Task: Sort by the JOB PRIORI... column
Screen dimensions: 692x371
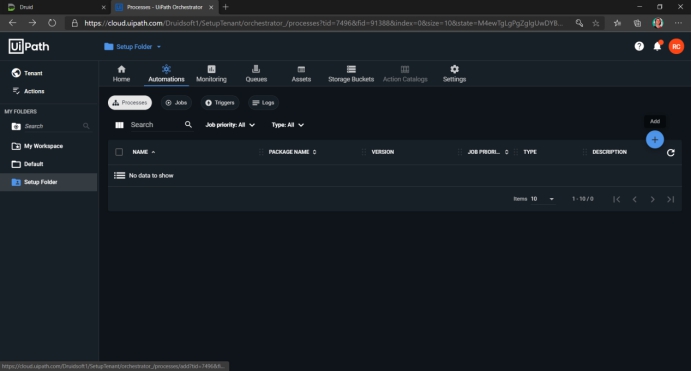Action: [x=488, y=152]
